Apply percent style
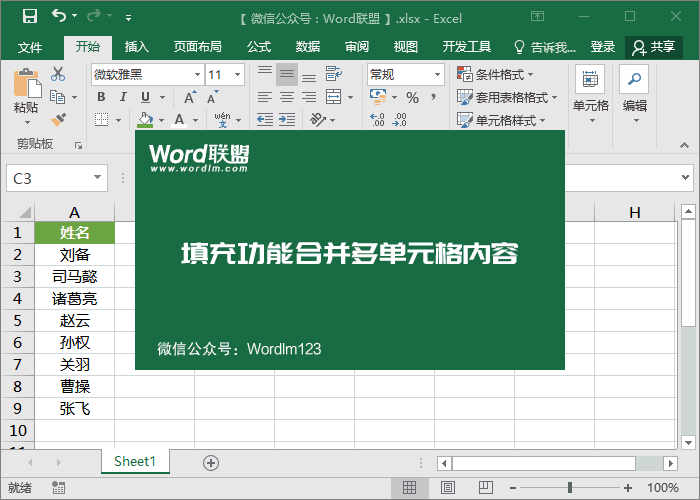This screenshot has height=500, width=700. (412, 98)
